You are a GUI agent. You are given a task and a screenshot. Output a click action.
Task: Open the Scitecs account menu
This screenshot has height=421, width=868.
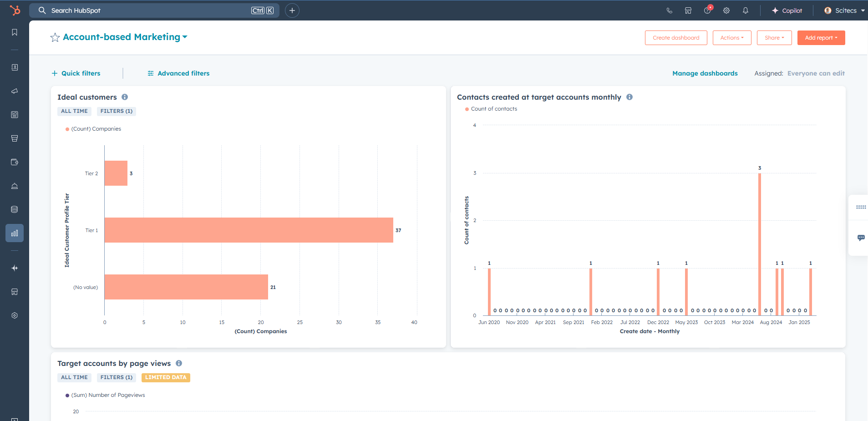[x=844, y=10]
